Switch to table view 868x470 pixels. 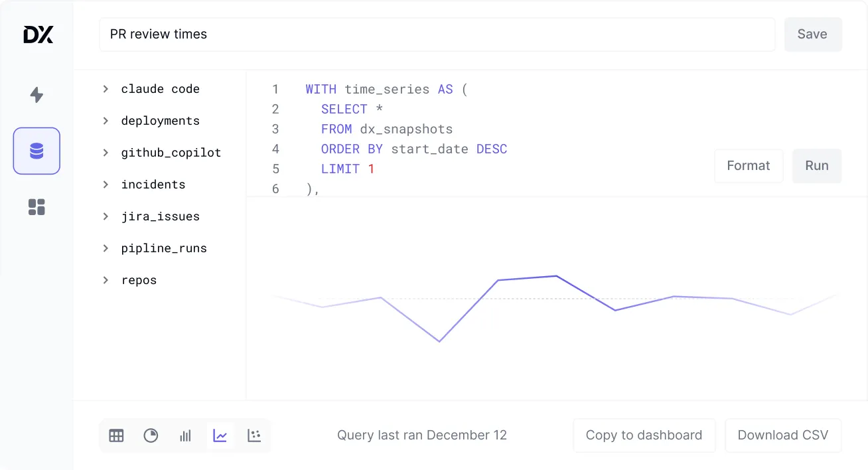(116, 435)
